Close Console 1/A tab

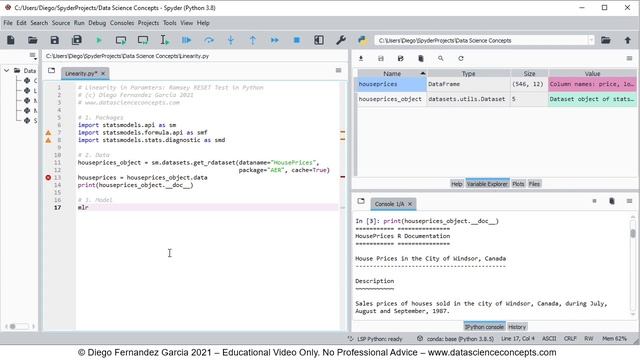(x=410, y=204)
